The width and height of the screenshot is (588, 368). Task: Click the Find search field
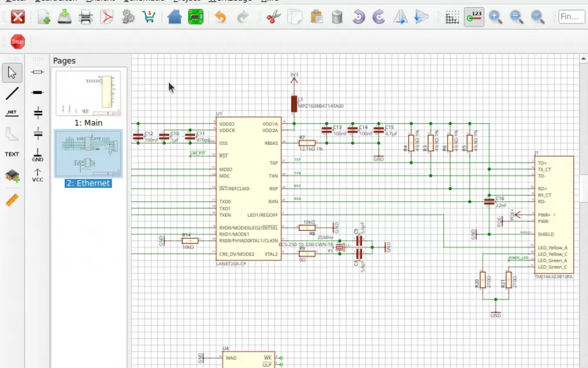(571, 17)
